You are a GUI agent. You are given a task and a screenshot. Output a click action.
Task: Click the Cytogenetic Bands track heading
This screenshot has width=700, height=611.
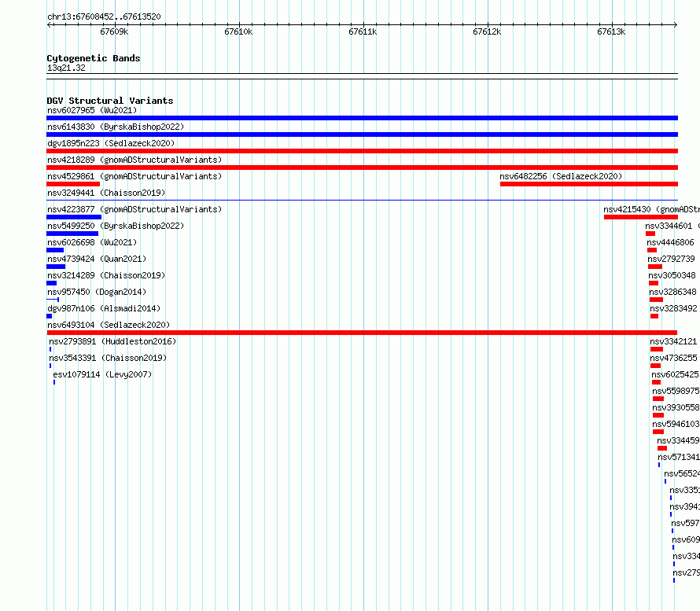[94, 58]
